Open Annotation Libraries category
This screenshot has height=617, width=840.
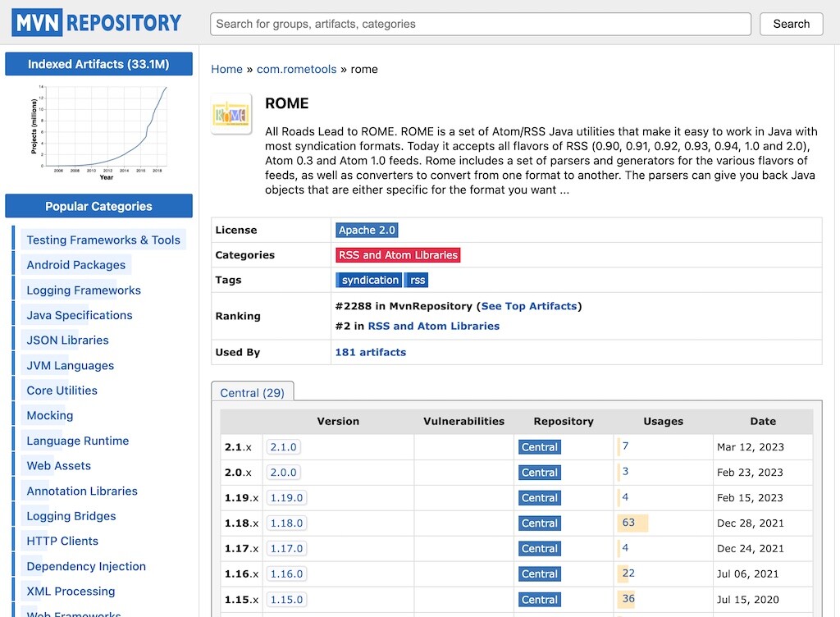(82, 491)
